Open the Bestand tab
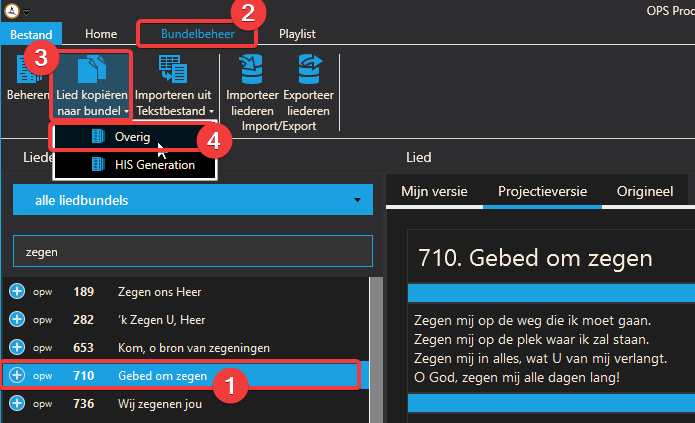 [x=31, y=34]
